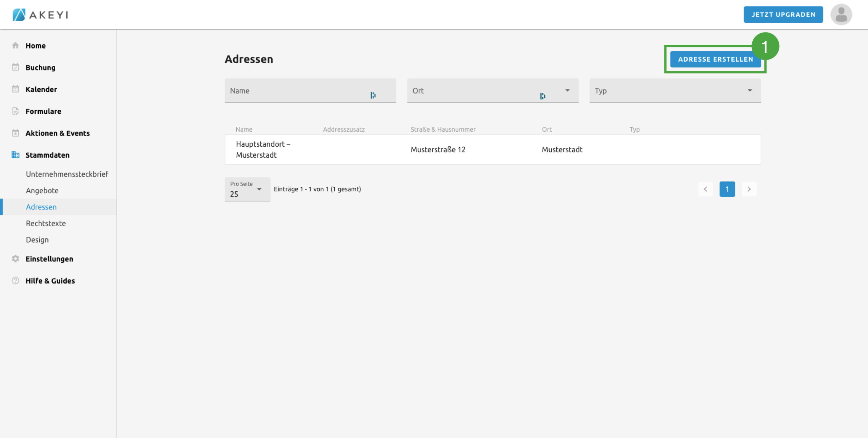Click the Home house icon in sidebar
Viewport: 868px width, 438px height.
[15, 45]
